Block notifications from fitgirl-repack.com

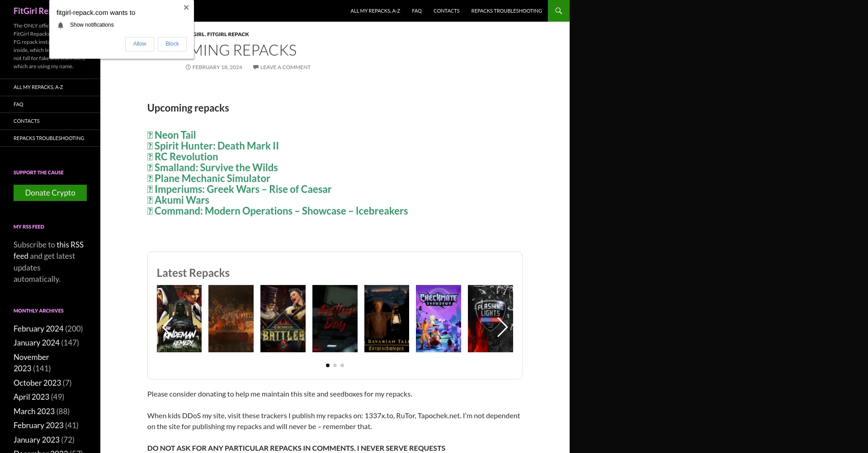(x=172, y=44)
